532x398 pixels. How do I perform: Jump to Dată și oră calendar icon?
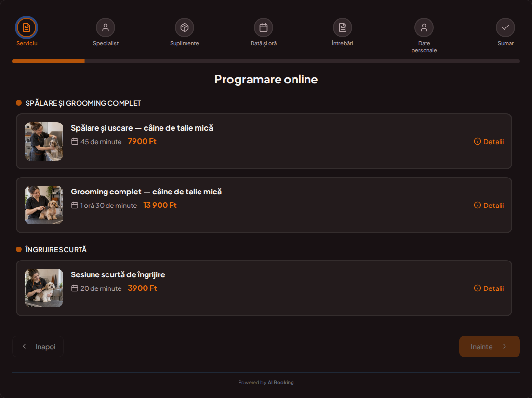coord(264,27)
